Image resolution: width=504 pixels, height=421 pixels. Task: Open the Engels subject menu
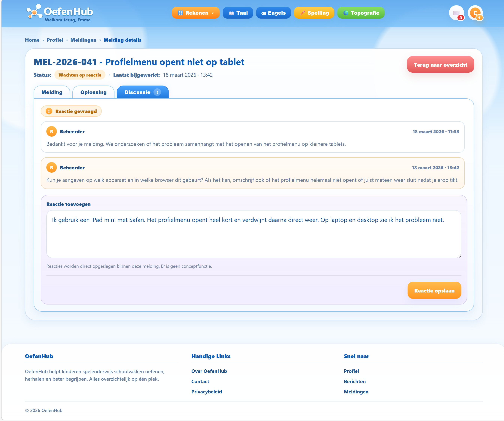(273, 13)
